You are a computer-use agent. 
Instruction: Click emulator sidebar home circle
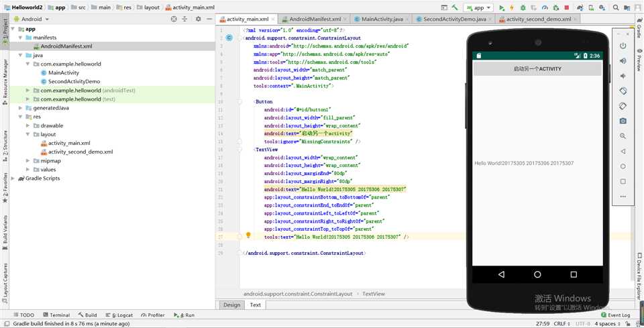[623, 166]
